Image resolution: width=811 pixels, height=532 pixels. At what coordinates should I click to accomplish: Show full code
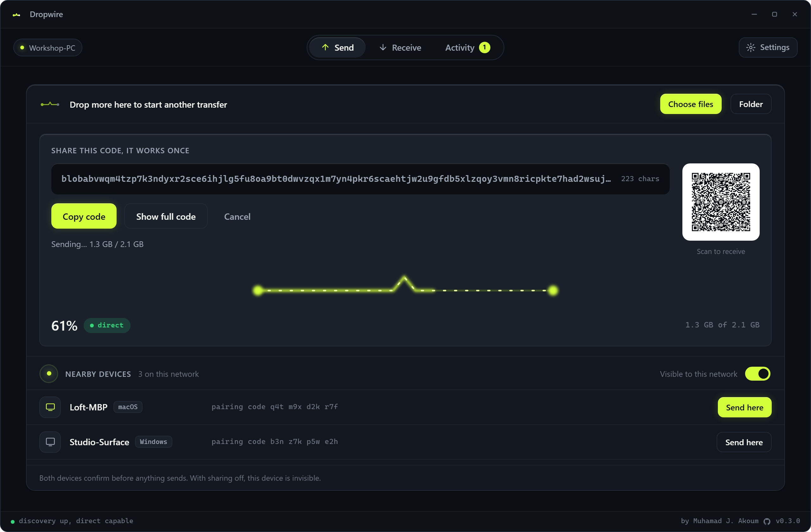tap(166, 216)
